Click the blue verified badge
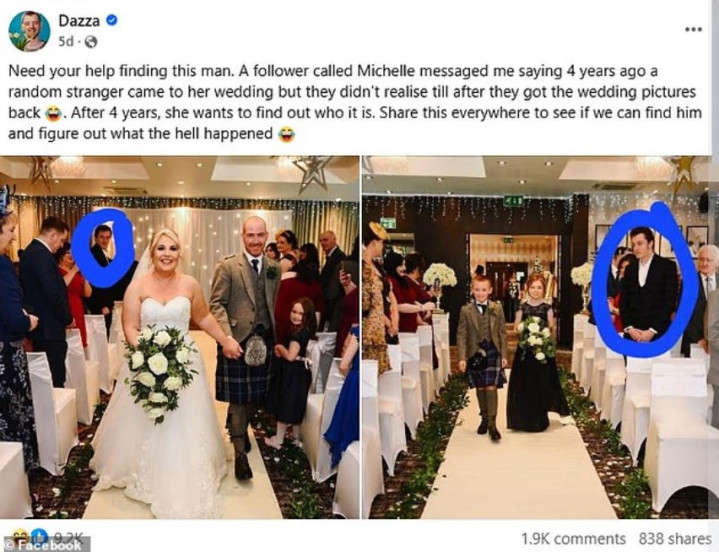The height and width of the screenshot is (552, 719). coord(112,20)
